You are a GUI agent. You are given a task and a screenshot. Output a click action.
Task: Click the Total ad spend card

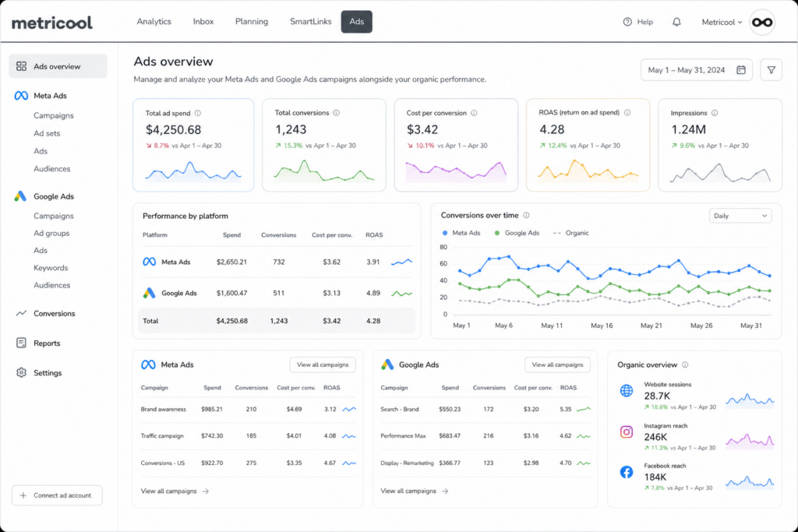[x=193, y=145]
